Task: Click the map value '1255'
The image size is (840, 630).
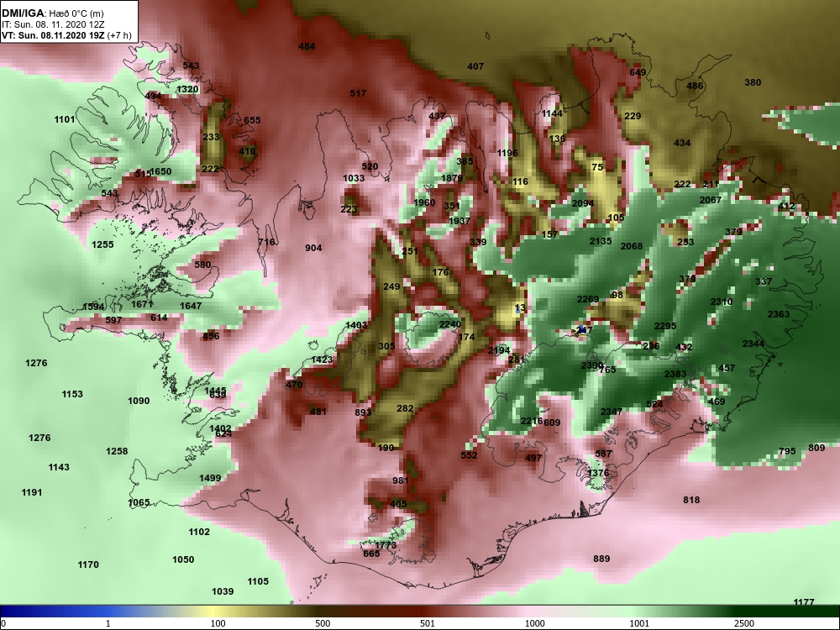Action: (102, 244)
